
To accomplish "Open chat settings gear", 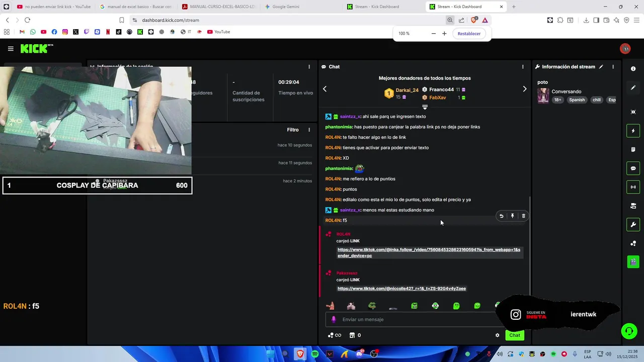I will point(497,335).
